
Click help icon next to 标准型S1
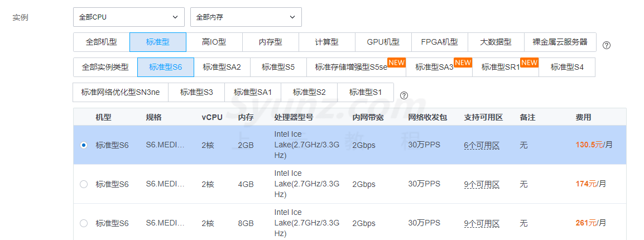coord(404,95)
